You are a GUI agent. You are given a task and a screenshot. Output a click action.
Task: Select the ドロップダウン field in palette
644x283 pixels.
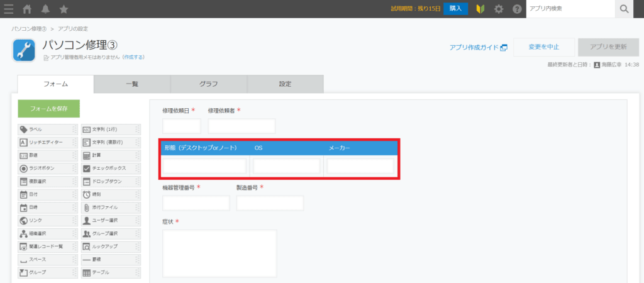(111, 181)
